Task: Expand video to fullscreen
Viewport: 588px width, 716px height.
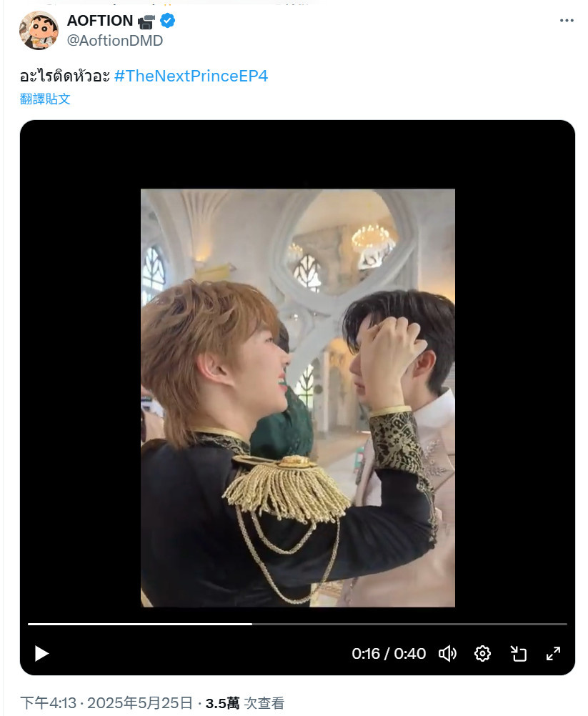Action: (x=553, y=653)
